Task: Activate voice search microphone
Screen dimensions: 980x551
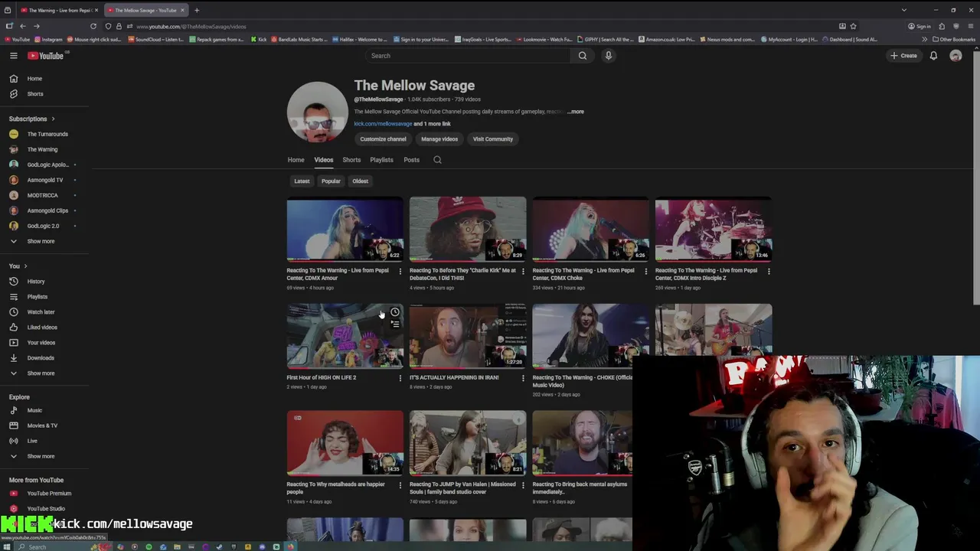Action: pos(609,55)
